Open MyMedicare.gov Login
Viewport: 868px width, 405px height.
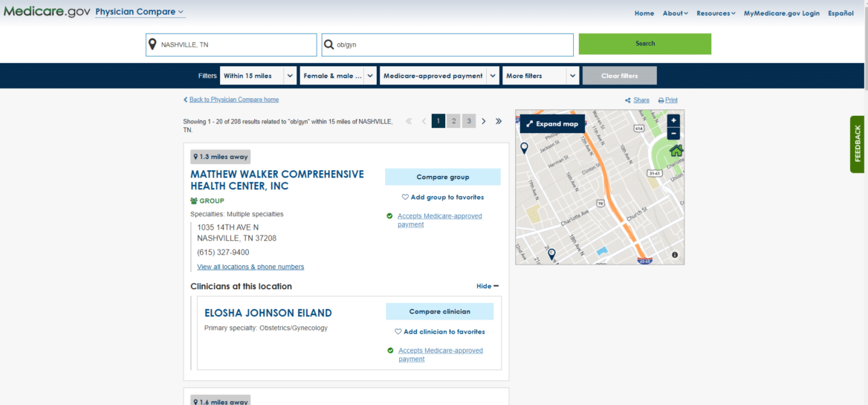coord(782,13)
